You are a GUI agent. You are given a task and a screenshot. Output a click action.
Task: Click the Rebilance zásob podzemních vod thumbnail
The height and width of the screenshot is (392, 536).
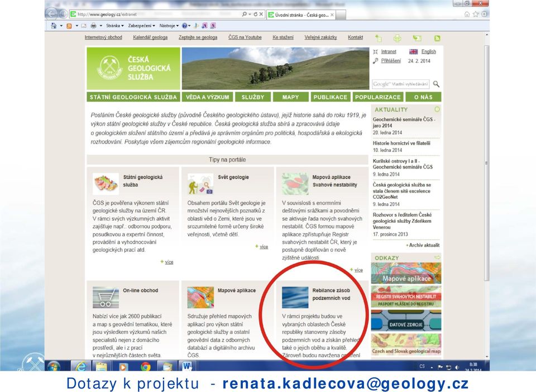295,297
